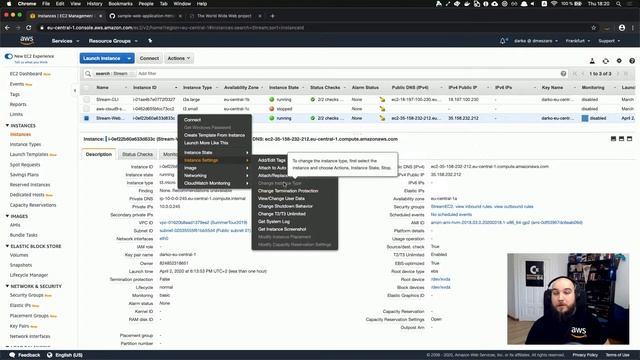This screenshot has height=360, width=640.
Task: Click the refresh instances icon
Action: 605,61
